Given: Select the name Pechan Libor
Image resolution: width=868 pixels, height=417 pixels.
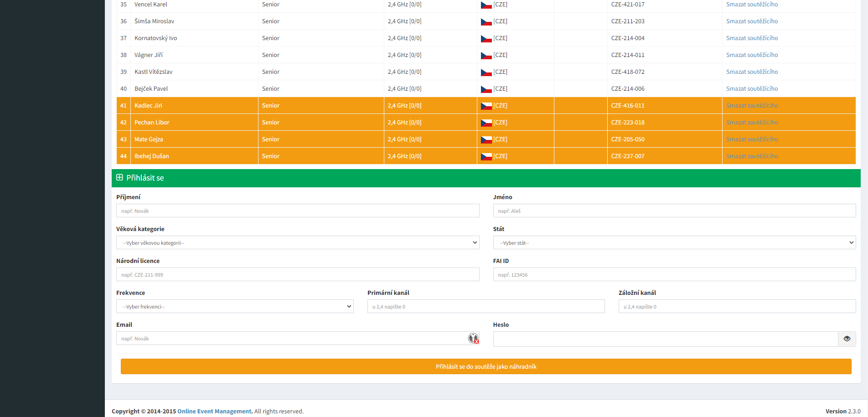Looking at the screenshot, I should 152,122.
